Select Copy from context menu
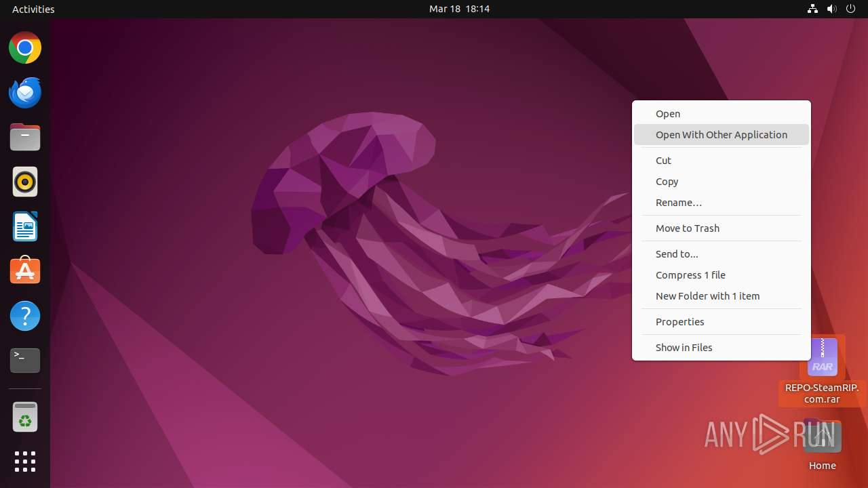The image size is (868, 488). [x=722, y=182]
